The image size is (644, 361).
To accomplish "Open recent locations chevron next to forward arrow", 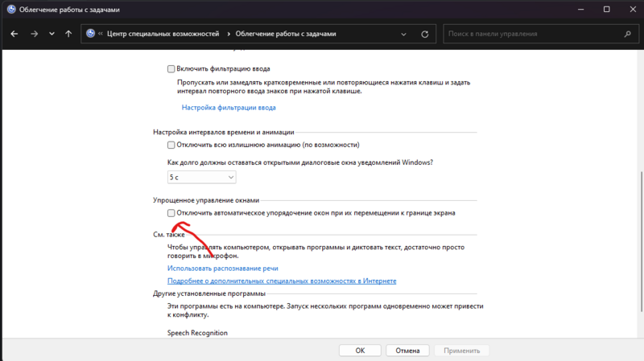I will click(x=52, y=34).
